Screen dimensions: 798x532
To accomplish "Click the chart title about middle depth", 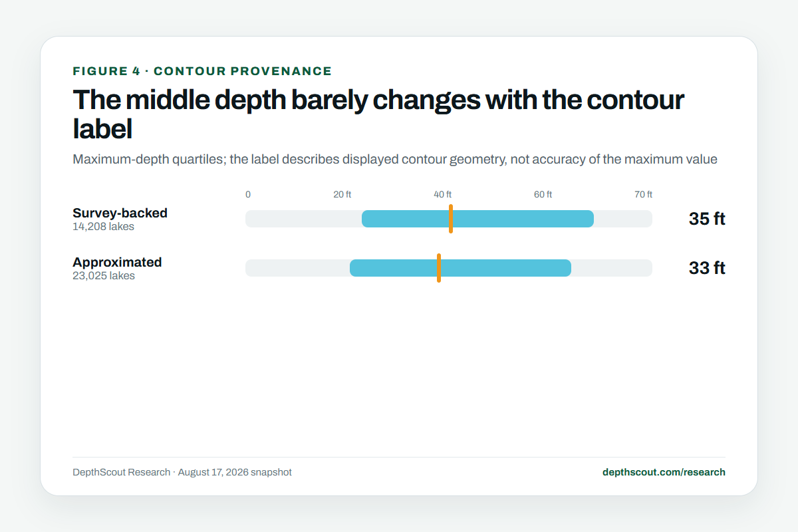I will (378, 113).
